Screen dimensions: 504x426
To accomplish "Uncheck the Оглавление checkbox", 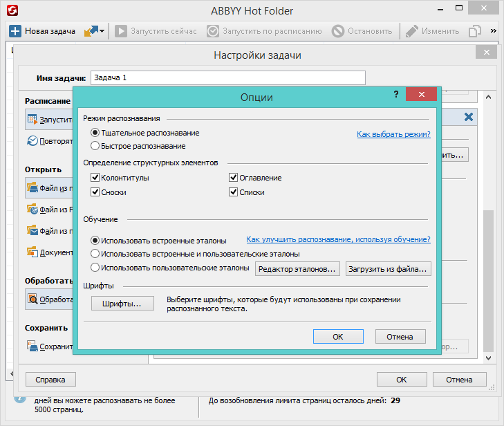I will pos(233,178).
